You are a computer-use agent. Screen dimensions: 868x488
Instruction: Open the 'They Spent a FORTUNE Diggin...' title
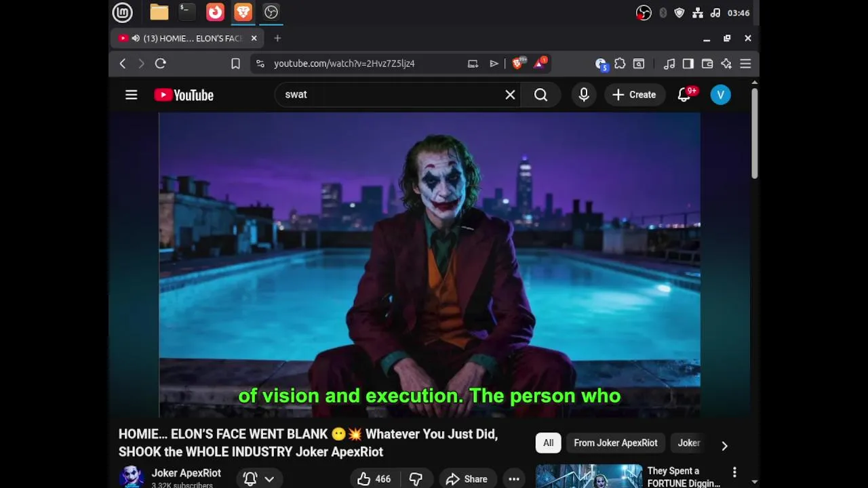coord(684,476)
